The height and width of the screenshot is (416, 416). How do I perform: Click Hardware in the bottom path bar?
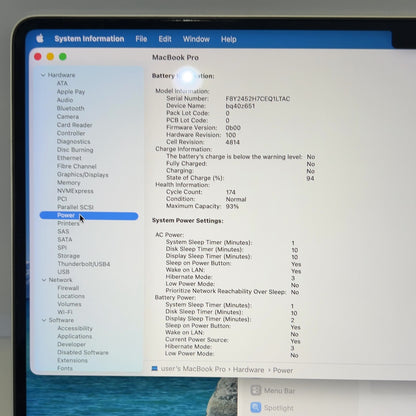248,370
